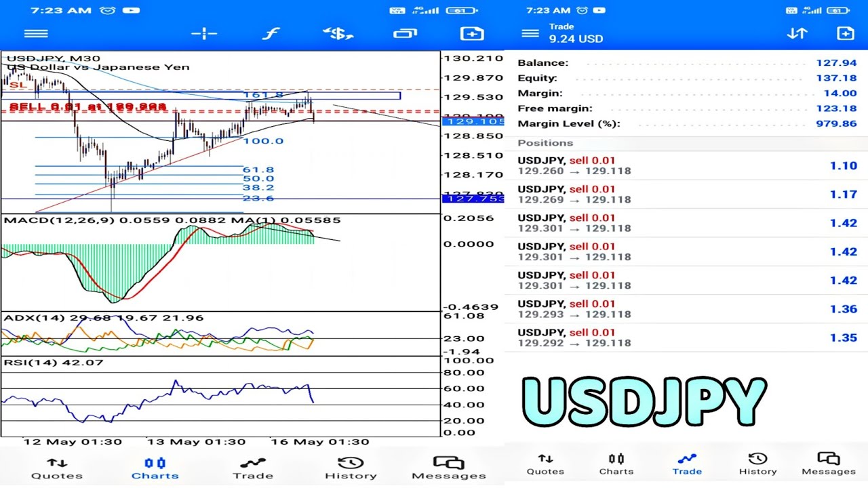Tap the MACD(12,26,9) indicator label
This screenshot has width=868, height=488.
(x=172, y=220)
